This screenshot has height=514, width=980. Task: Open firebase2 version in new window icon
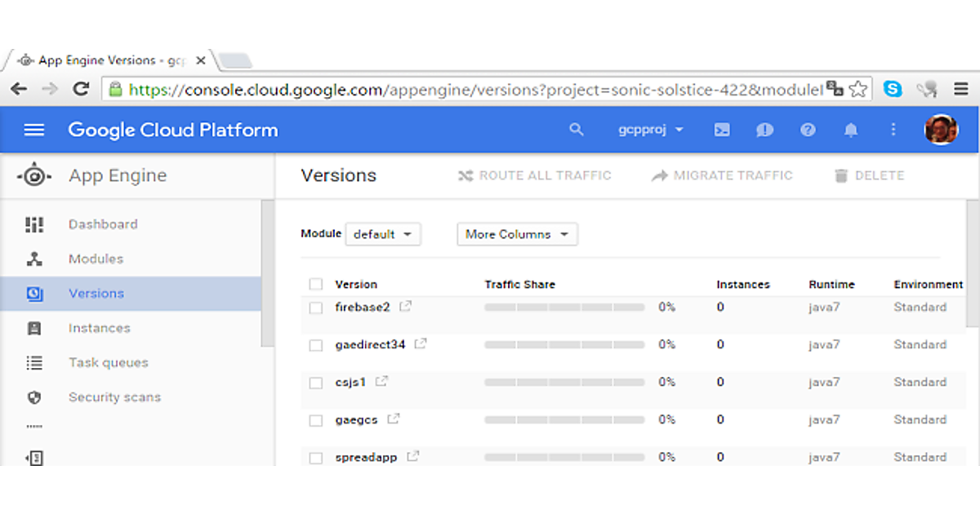pos(405,307)
